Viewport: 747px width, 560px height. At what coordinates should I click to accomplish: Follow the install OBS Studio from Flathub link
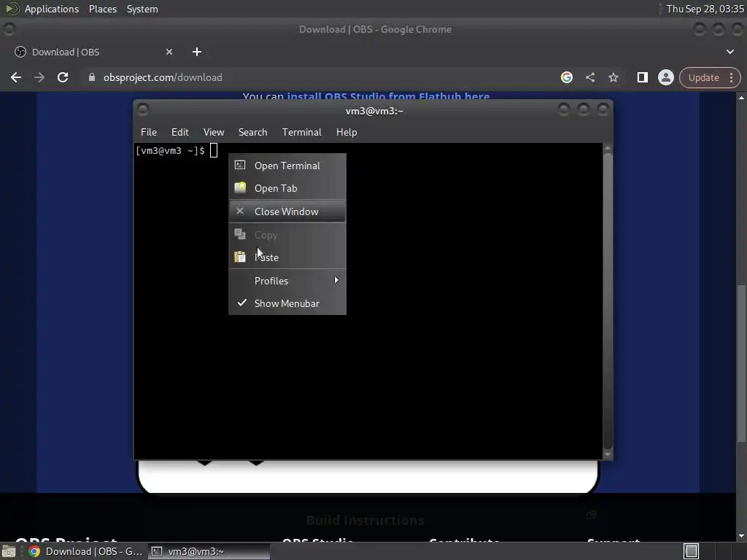(x=388, y=96)
